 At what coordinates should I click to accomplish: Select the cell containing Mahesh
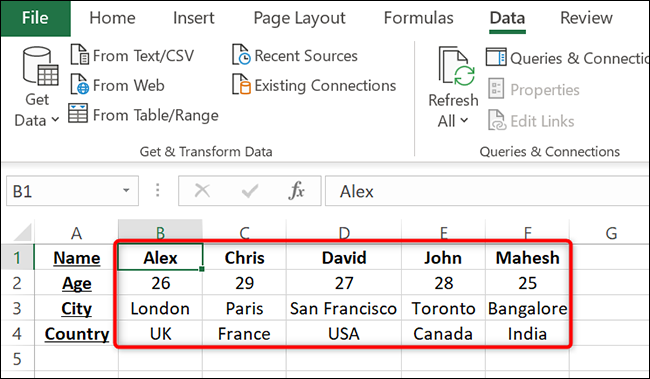pyautogui.click(x=527, y=258)
